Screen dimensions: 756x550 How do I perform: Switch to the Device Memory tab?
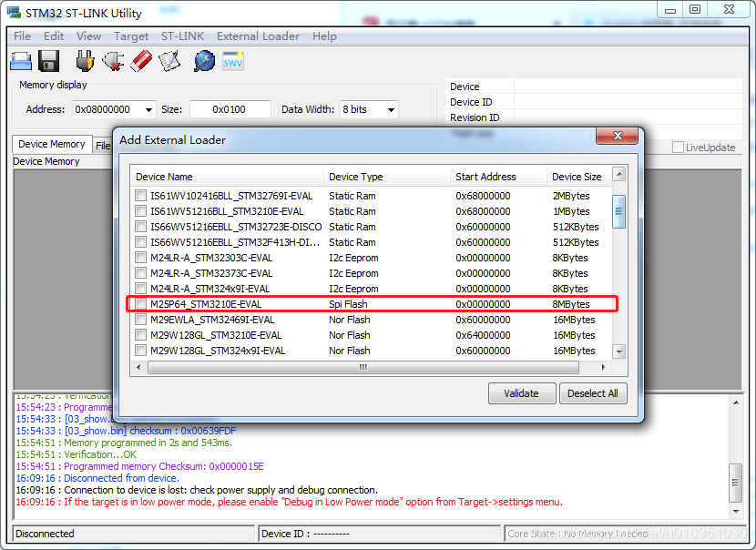click(x=52, y=144)
